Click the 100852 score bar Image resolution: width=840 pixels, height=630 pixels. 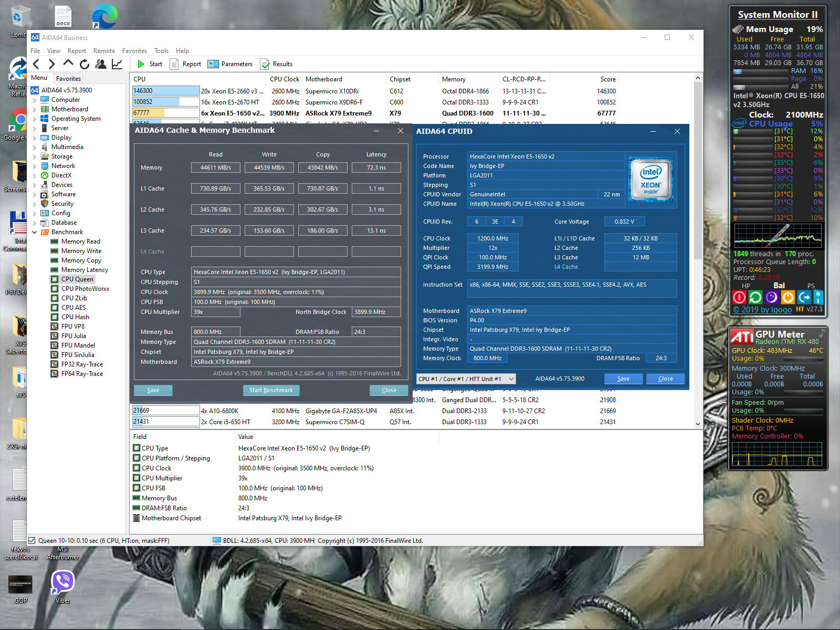[165, 102]
